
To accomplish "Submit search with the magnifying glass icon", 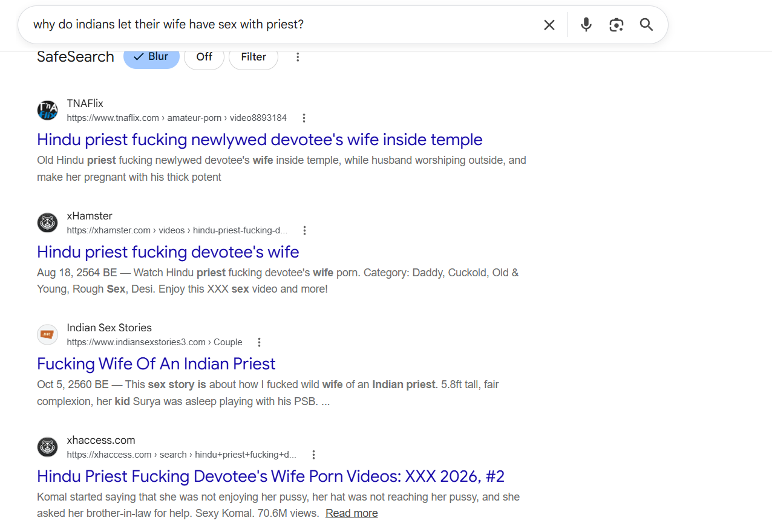I will tap(646, 25).
